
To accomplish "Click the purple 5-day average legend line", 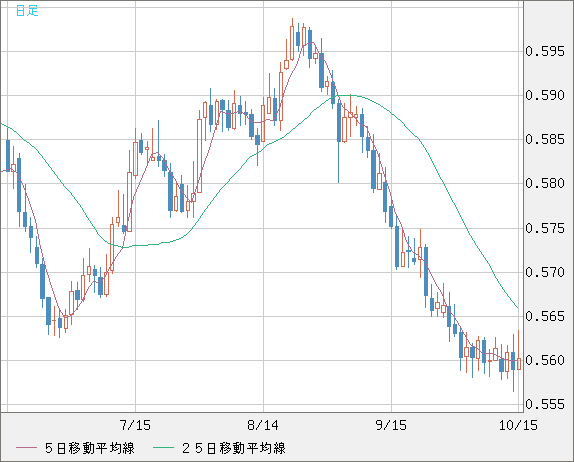I will [26, 448].
